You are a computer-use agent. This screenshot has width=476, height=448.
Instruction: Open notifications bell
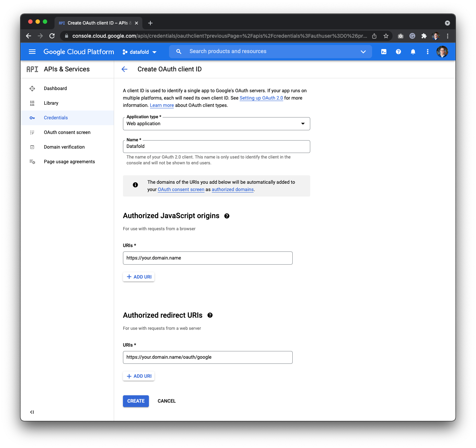point(413,52)
